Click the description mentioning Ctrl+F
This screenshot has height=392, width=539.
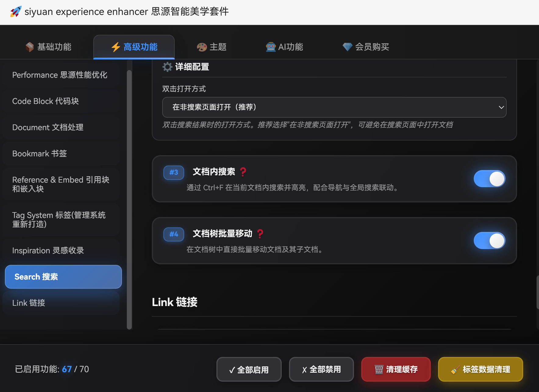click(293, 187)
